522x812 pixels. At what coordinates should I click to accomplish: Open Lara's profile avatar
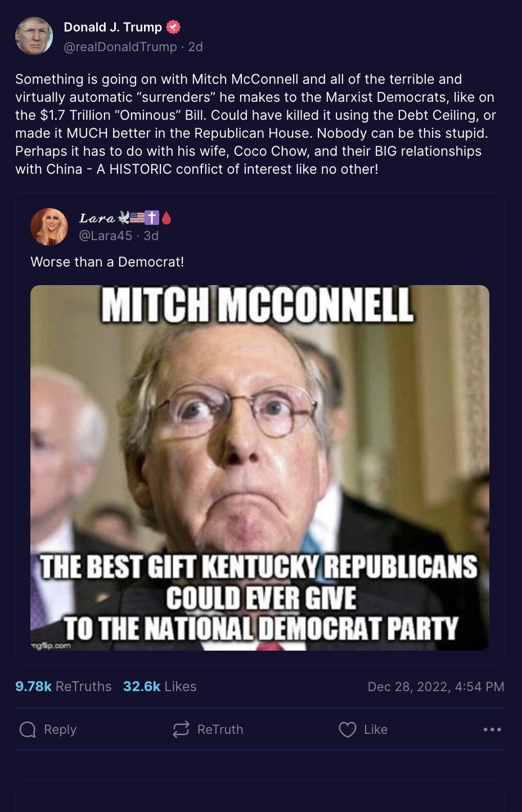pos(49,227)
